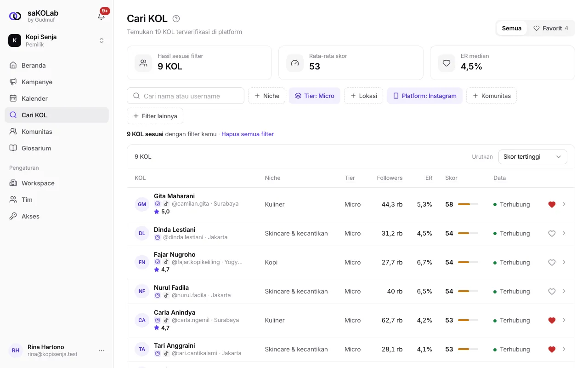This screenshot has width=588, height=368.
Task: Switch to the Favorit tab
Action: pos(550,28)
